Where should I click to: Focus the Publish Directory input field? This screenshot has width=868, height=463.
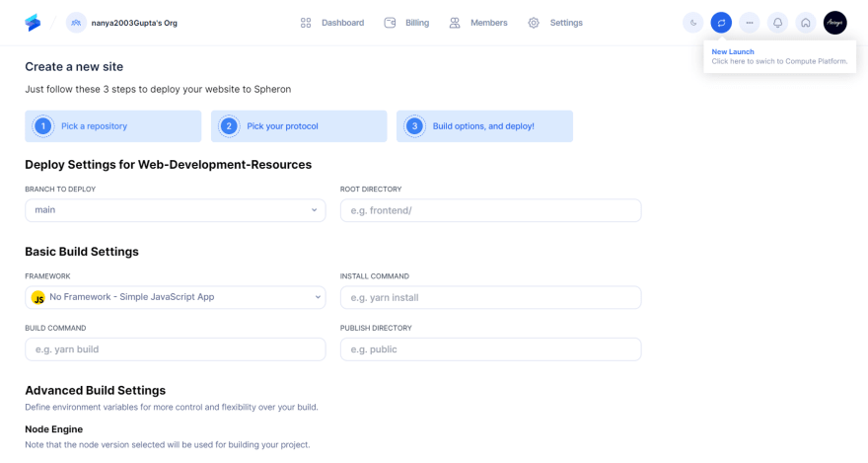(490, 349)
